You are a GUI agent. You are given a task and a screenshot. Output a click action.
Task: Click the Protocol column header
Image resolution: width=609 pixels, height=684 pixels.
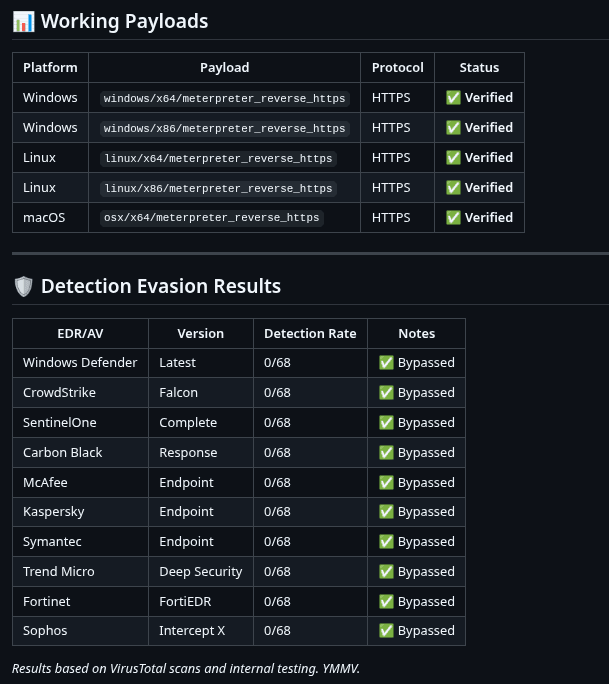click(x=397, y=68)
